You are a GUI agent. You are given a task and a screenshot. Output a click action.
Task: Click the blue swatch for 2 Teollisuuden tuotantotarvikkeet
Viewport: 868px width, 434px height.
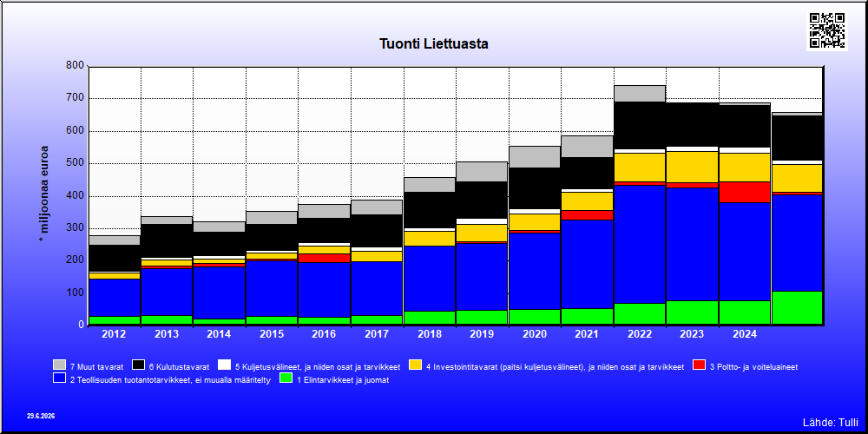pos(59,378)
